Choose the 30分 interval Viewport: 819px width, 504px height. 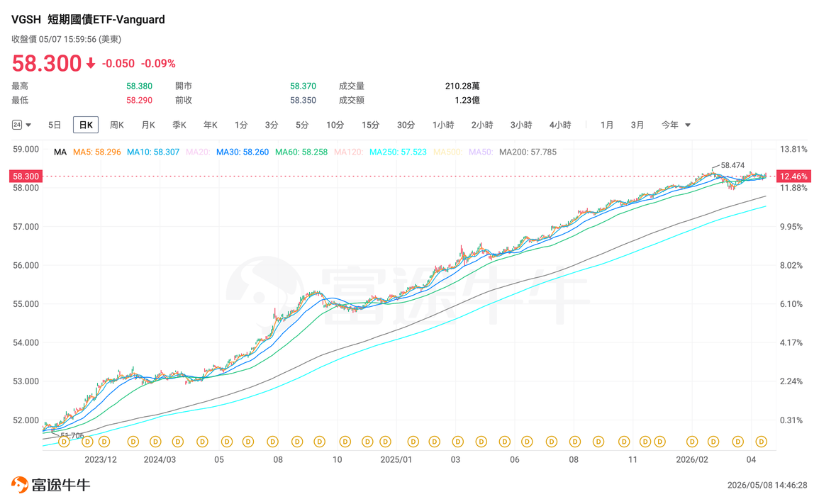[406, 125]
